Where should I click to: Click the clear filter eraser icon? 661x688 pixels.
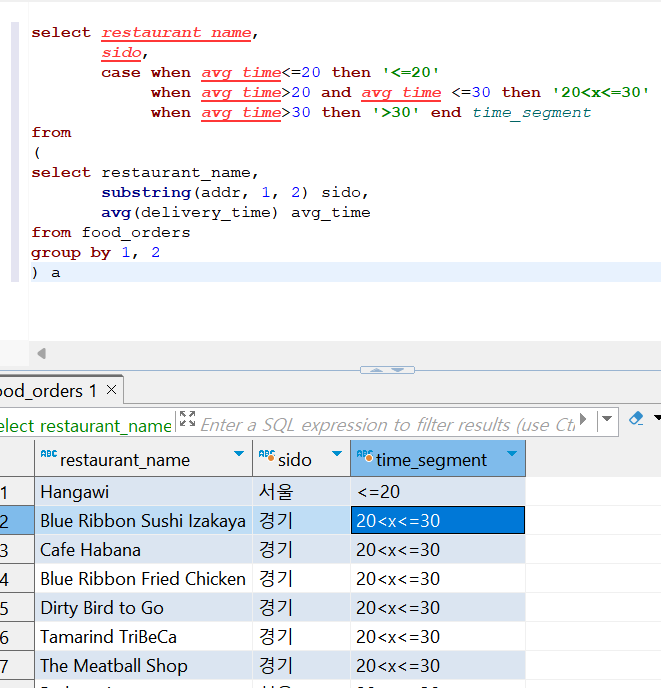(636, 419)
